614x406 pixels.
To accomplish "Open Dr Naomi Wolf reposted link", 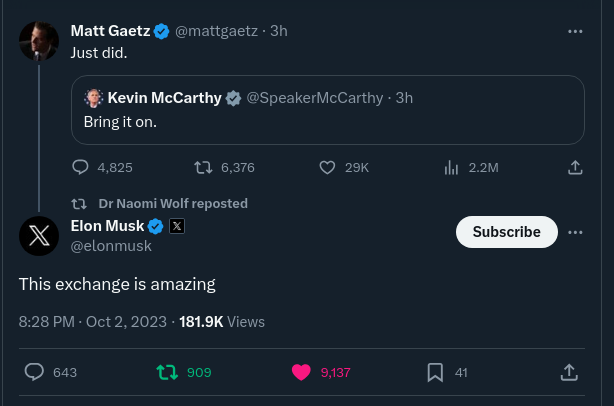I will tap(173, 203).
